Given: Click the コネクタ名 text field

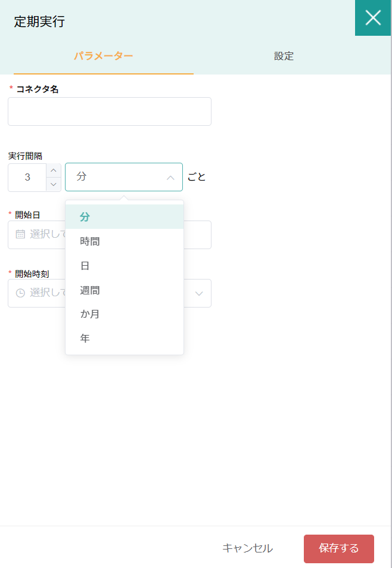Looking at the screenshot, I should [x=109, y=111].
